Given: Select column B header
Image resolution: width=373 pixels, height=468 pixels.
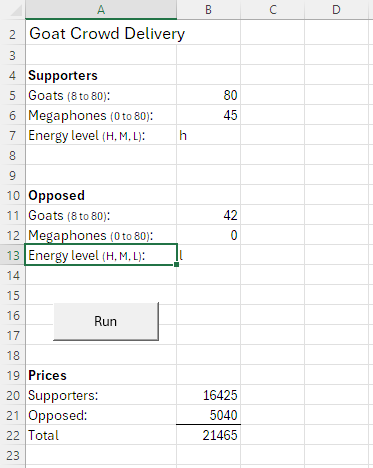Looking at the screenshot, I should [x=208, y=10].
